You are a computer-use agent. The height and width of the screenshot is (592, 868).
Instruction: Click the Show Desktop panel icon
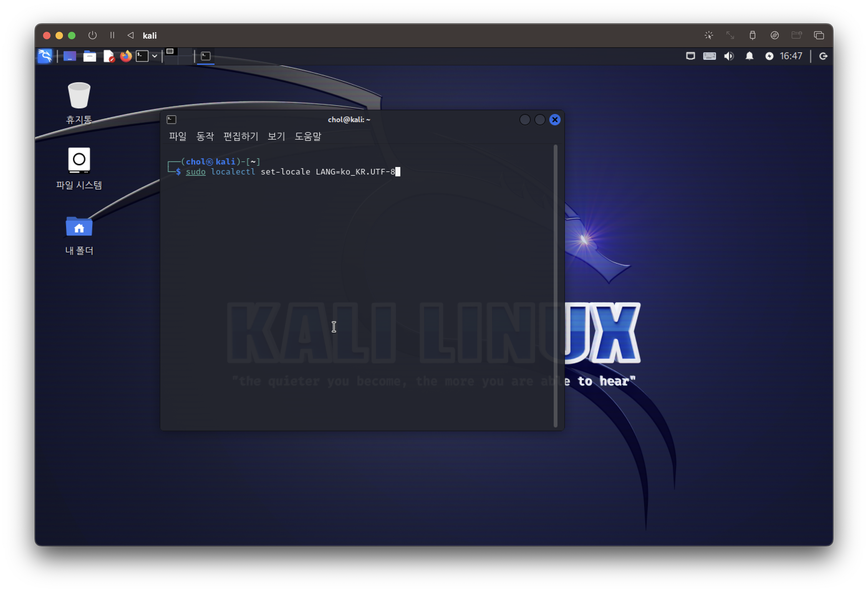pos(70,56)
